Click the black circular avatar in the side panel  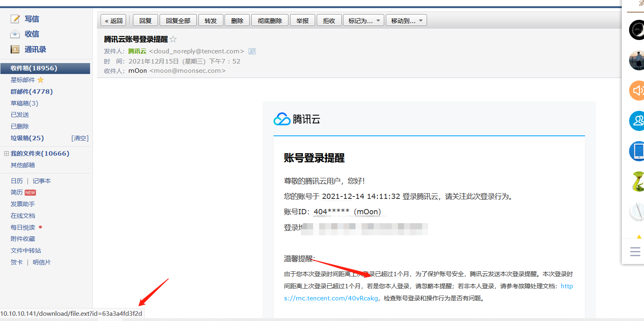tap(637, 30)
